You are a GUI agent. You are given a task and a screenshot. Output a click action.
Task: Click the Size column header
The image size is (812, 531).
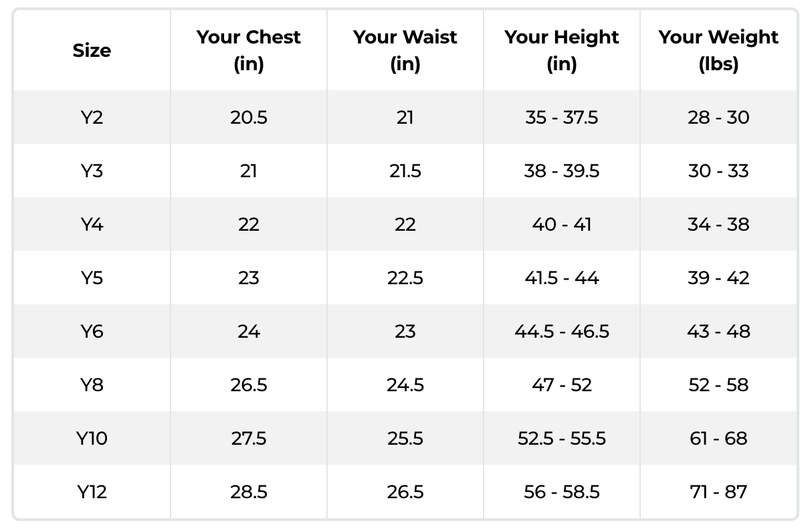(x=92, y=50)
